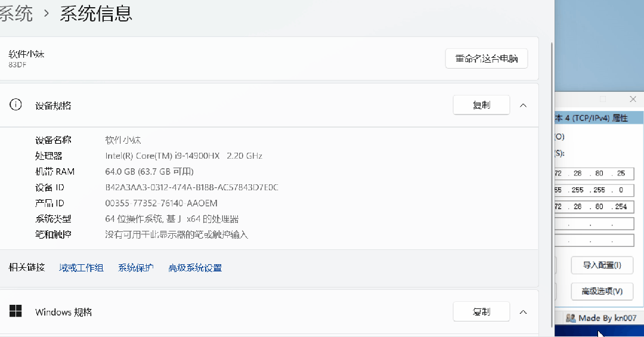Screen dimensions: 644x337
Task: Click the Windows logo icon beside Windows 规格
Action: coord(16,311)
